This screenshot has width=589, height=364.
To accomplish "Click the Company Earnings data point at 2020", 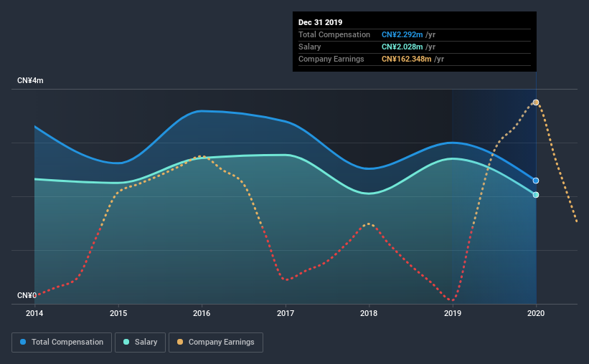I will (x=536, y=102).
